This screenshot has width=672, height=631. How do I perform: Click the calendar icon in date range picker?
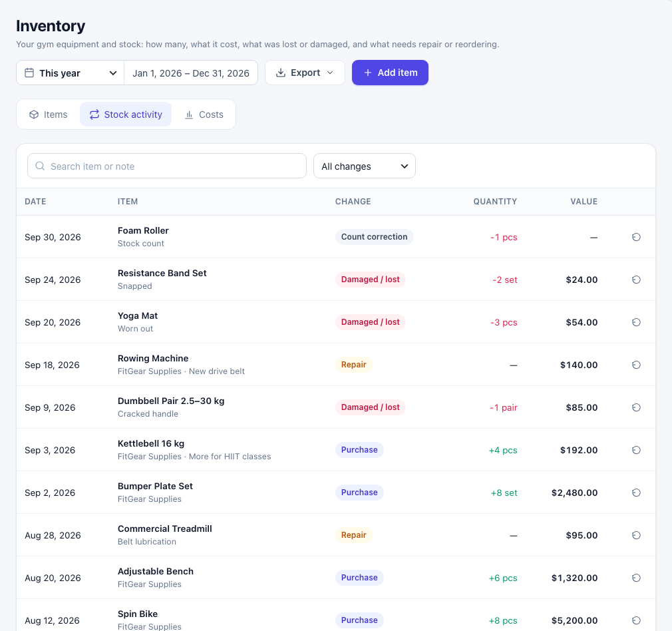point(29,73)
